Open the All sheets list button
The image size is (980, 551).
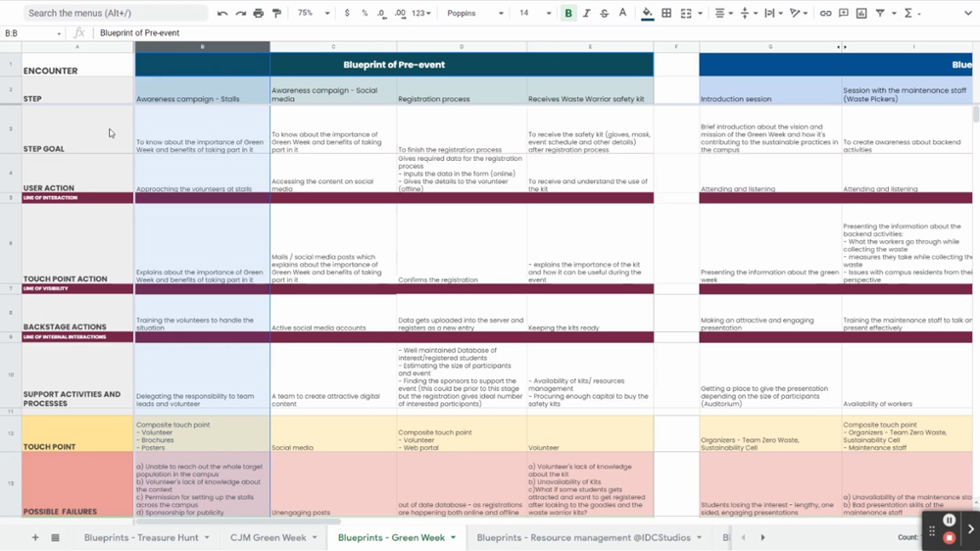click(x=55, y=537)
